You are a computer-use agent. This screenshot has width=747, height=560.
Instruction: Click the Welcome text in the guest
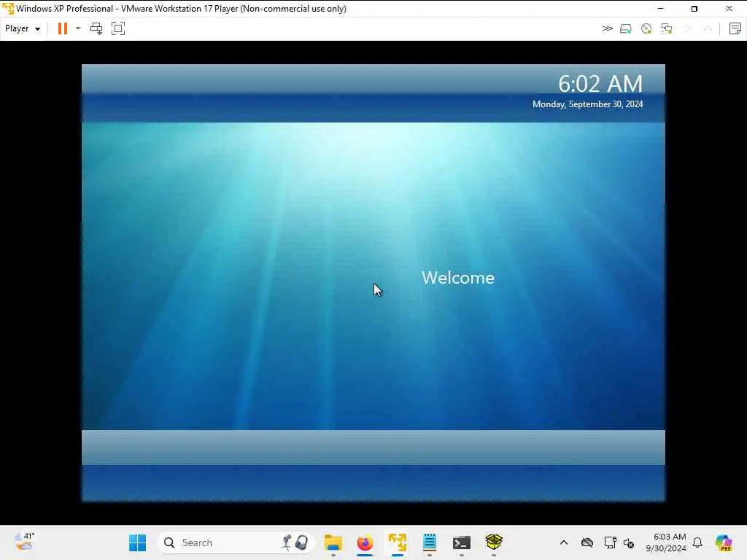click(458, 278)
